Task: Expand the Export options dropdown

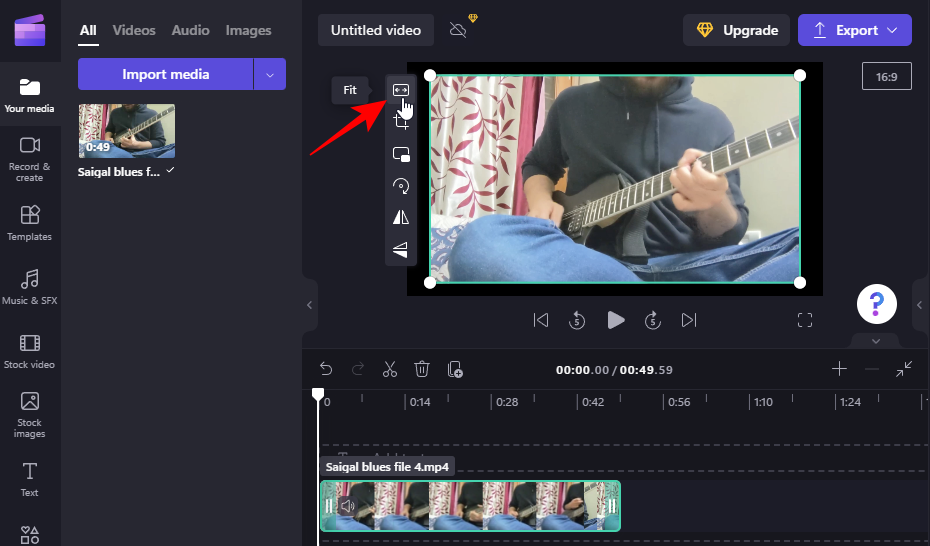Action: [x=892, y=30]
